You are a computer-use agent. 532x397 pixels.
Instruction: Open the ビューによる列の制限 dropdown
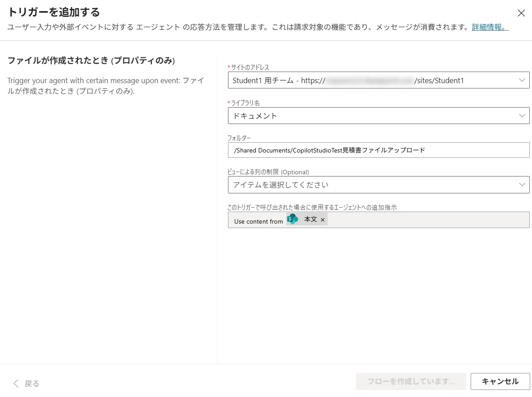tap(379, 184)
